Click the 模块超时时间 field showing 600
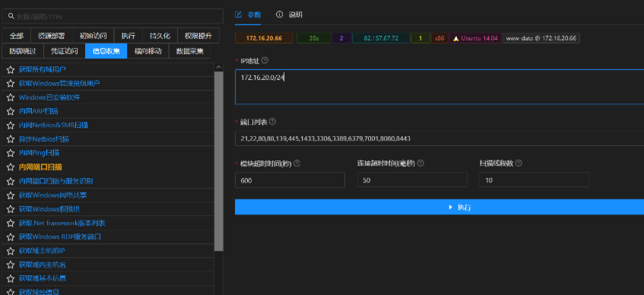The width and height of the screenshot is (644, 295). (x=290, y=180)
